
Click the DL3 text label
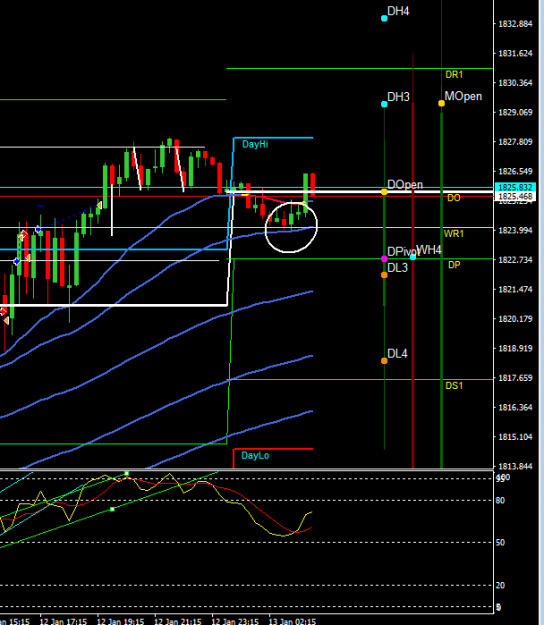(x=397, y=268)
